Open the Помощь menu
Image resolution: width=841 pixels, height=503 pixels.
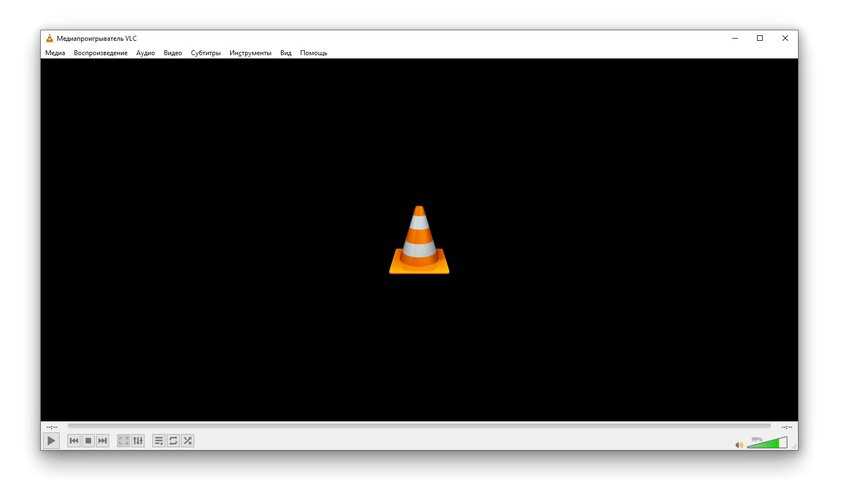(x=313, y=53)
